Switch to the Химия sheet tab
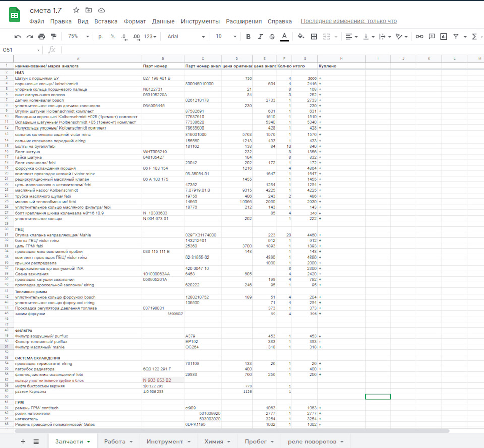Image resolution: width=484 pixels, height=448 pixels. pos(217,441)
